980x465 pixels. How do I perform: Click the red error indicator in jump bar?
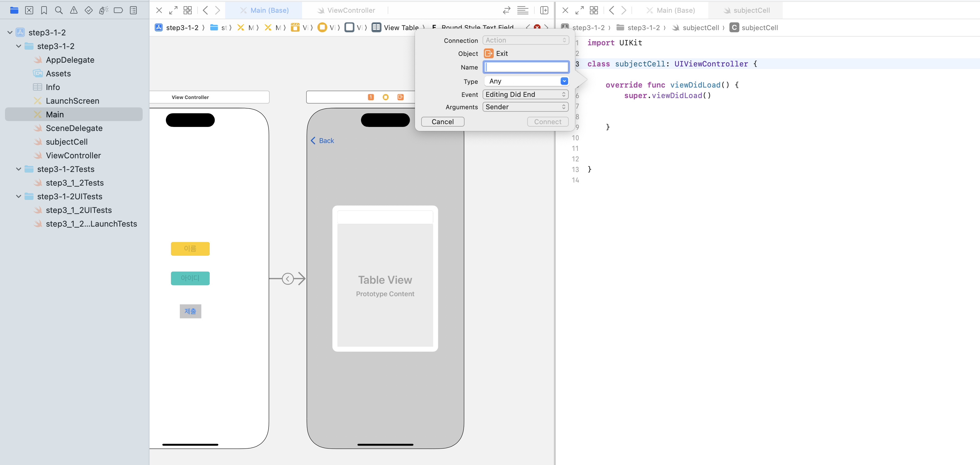click(x=537, y=27)
